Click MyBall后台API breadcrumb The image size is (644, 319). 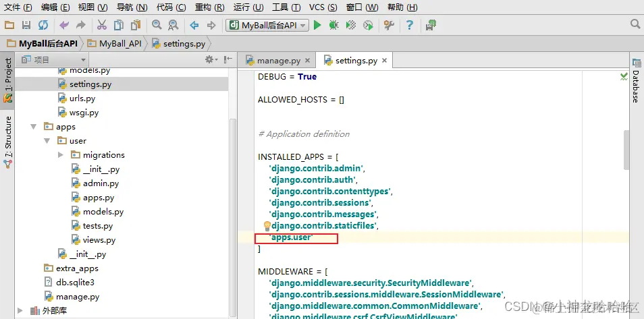coord(42,44)
